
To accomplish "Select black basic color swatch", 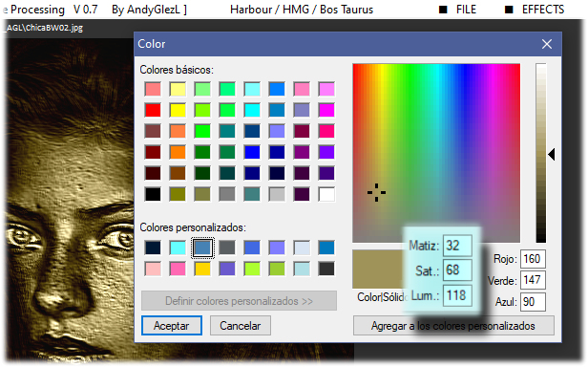I will point(153,194).
